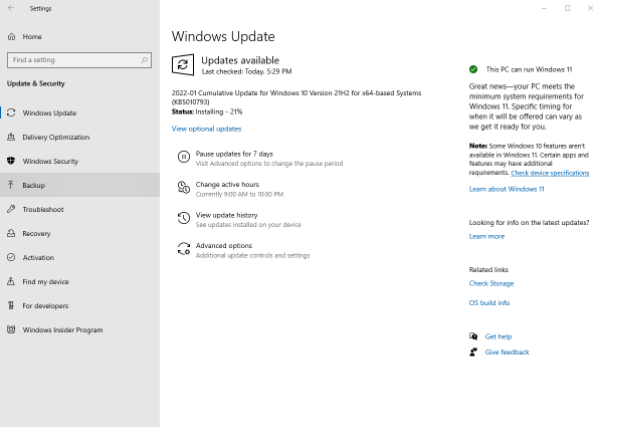620x427 pixels.
Task: Click the Update & Security heading
Action: click(x=36, y=83)
